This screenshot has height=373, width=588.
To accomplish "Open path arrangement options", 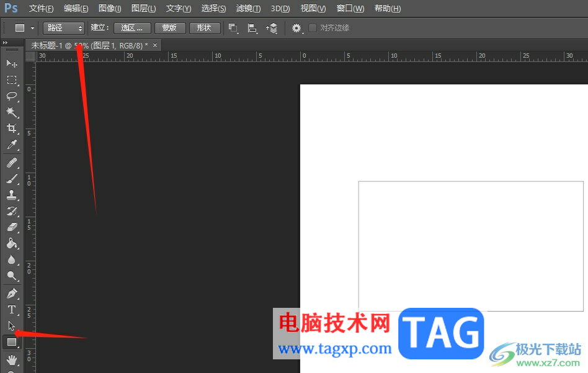I will click(272, 28).
